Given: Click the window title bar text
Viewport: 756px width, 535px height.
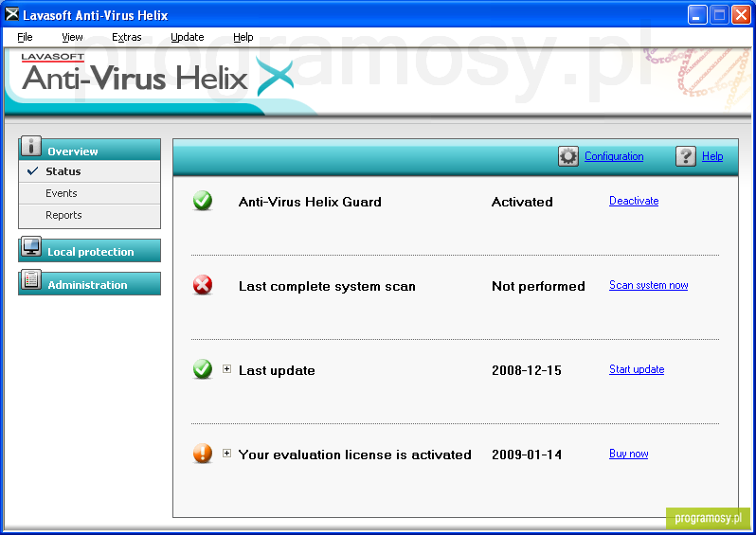Looking at the screenshot, I should point(96,15).
